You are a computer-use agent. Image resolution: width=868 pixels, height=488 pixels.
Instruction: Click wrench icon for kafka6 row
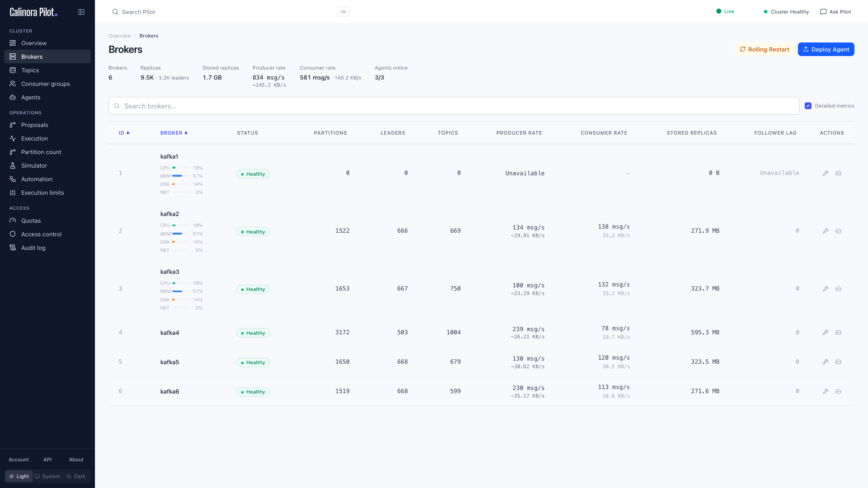pos(826,391)
